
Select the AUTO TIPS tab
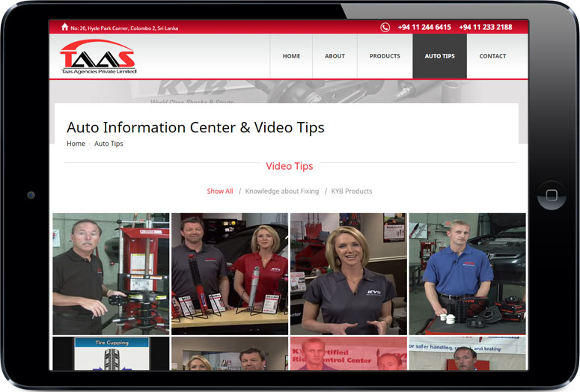(439, 56)
